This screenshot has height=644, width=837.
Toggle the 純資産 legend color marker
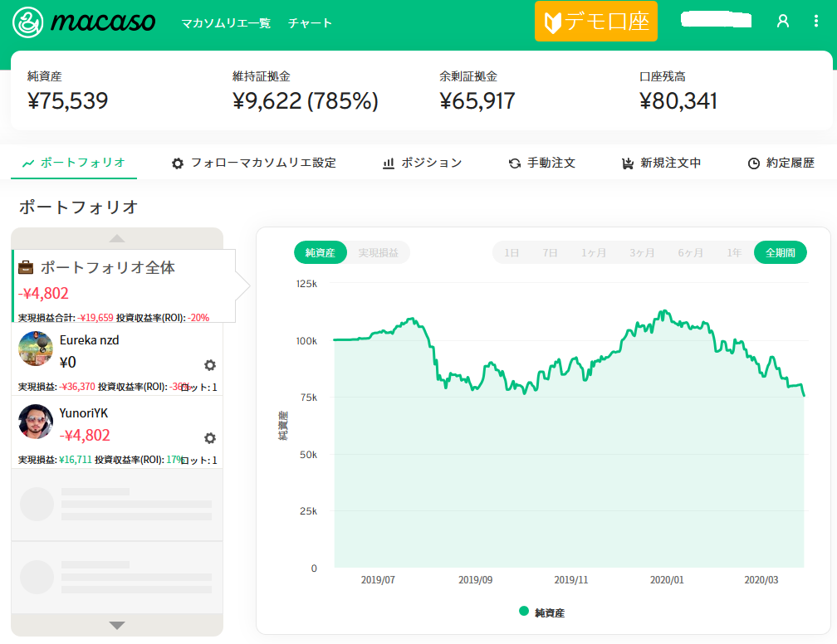pos(524,612)
